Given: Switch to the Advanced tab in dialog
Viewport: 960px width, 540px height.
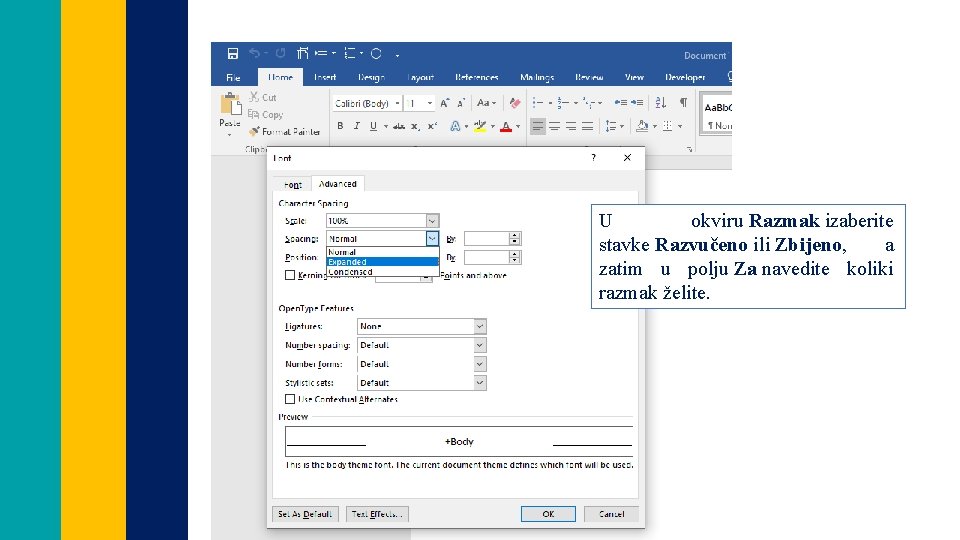Looking at the screenshot, I should pyautogui.click(x=337, y=184).
